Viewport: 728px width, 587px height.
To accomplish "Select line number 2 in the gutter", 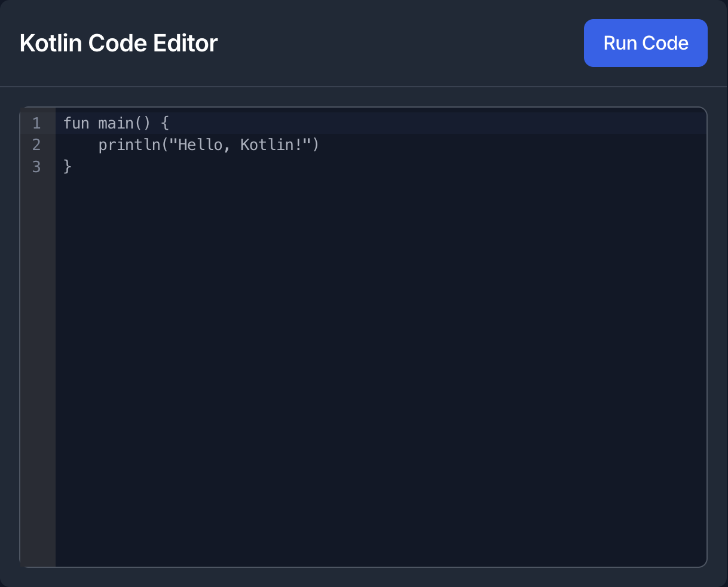I will click(36, 145).
